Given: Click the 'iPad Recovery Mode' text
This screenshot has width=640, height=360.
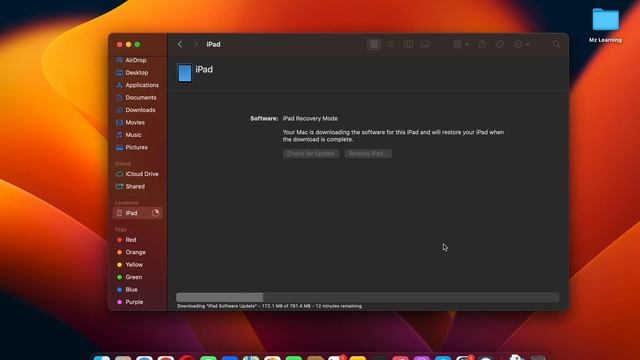Looking at the screenshot, I should 310,118.
